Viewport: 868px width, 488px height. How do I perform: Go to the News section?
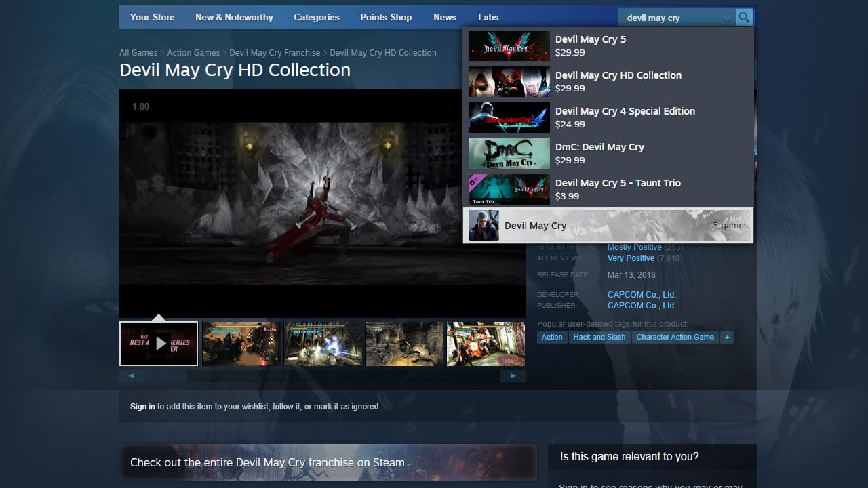click(444, 17)
